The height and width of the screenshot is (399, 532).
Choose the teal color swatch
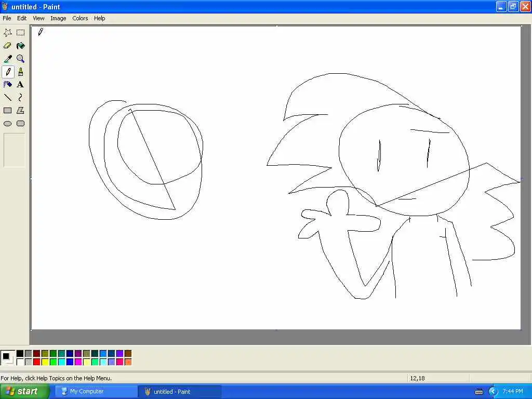pos(61,354)
